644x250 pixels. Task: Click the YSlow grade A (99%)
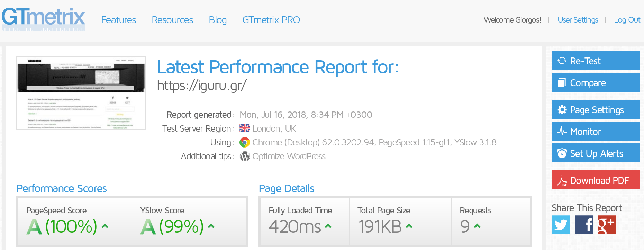(x=172, y=226)
